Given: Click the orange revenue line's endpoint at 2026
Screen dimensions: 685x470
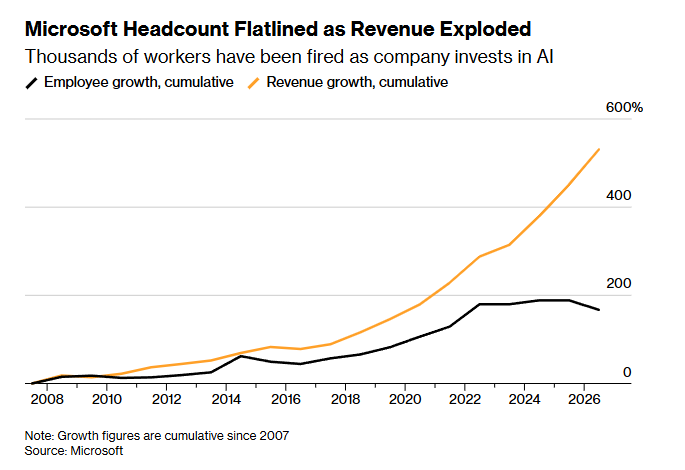Looking at the screenshot, I should pos(599,149).
